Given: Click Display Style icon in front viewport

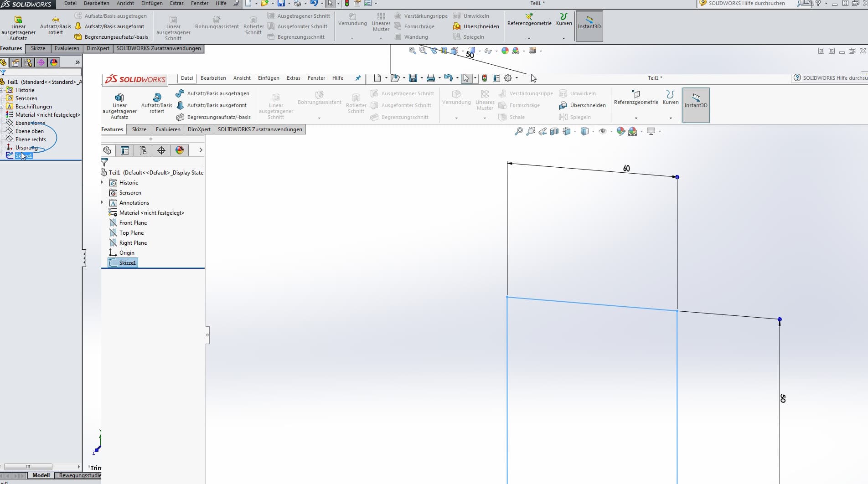Looking at the screenshot, I should pos(585,131).
